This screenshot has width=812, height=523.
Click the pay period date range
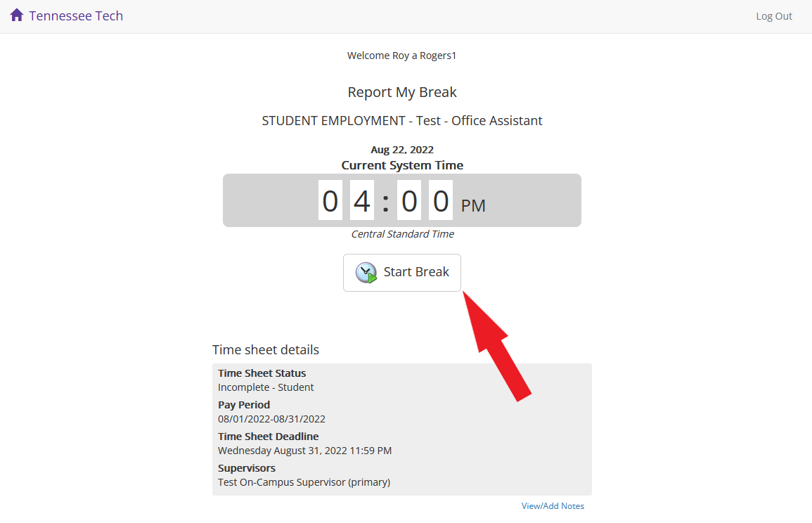click(x=271, y=419)
